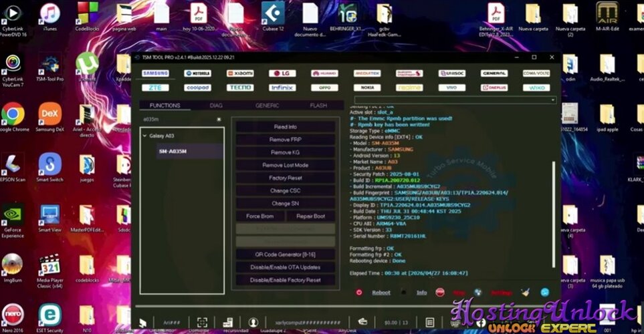Open the Smart Switch desktop shortcut
This screenshot has width=644, height=334.
pos(49,169)
